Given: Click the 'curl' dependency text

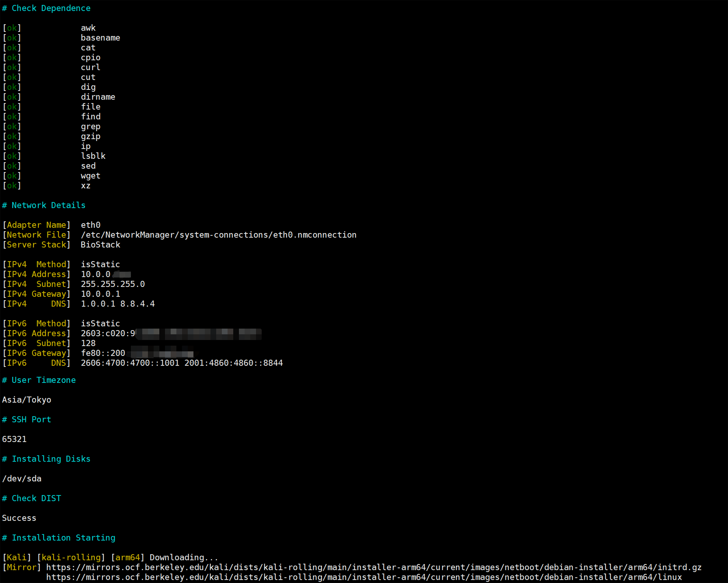Looking at the screenshot, I should click(90, 67).
